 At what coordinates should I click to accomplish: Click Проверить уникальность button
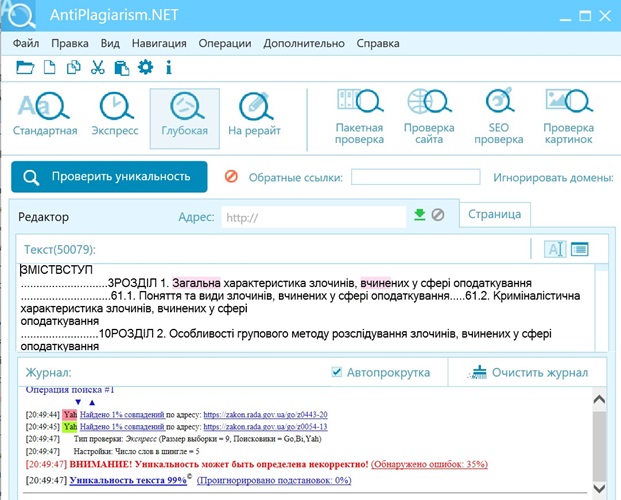coord(109,177)
